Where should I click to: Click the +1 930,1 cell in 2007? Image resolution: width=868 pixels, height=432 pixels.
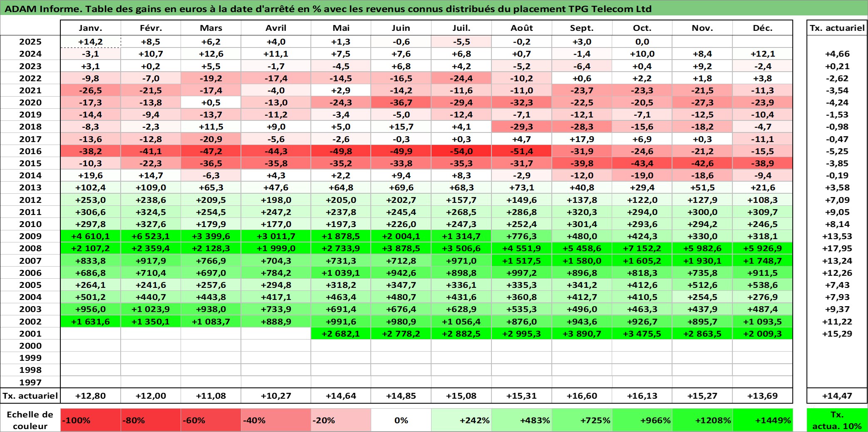point(702,261)
